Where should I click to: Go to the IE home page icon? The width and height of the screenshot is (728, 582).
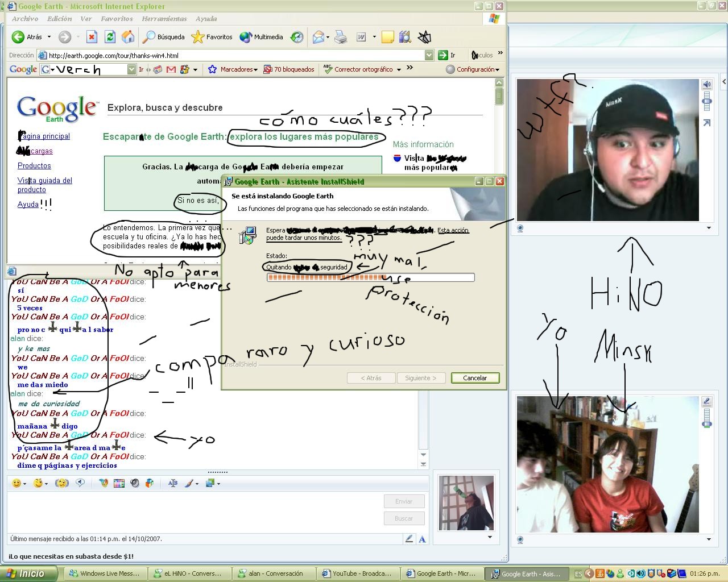129,37
